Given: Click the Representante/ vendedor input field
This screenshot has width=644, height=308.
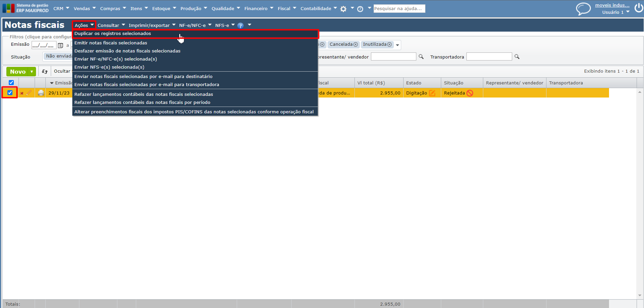Looking at the screenshot, I should (x=393, y=56).
